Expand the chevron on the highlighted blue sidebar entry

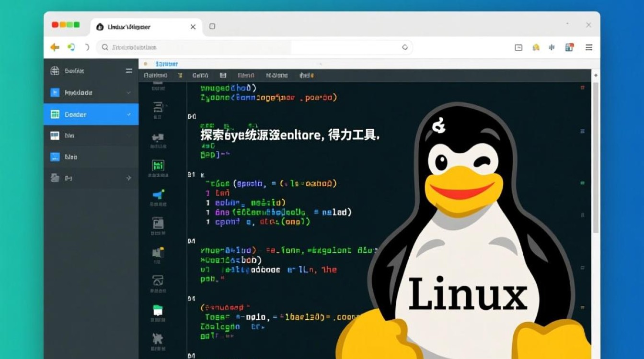(128, 114)
